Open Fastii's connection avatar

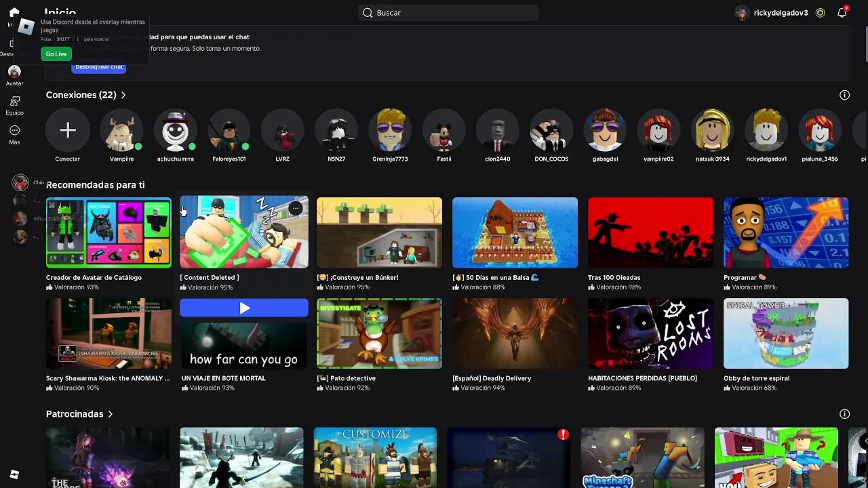click(x=443, y=130)
